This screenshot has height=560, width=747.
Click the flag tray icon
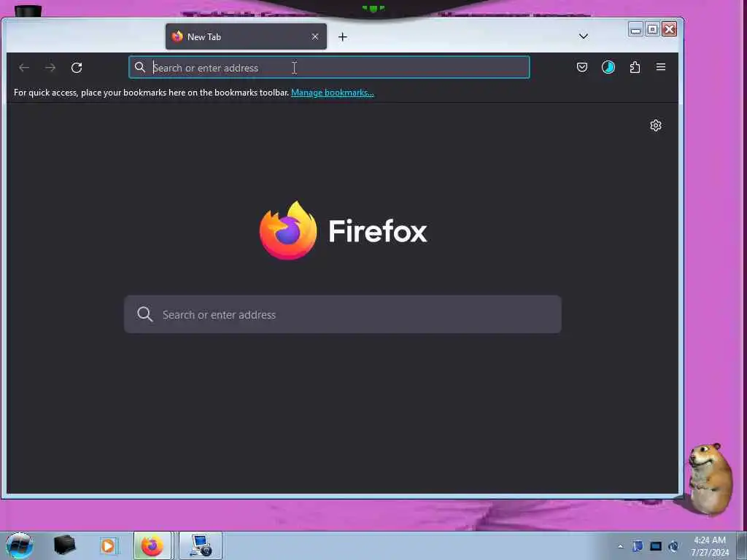pos(638,546)
